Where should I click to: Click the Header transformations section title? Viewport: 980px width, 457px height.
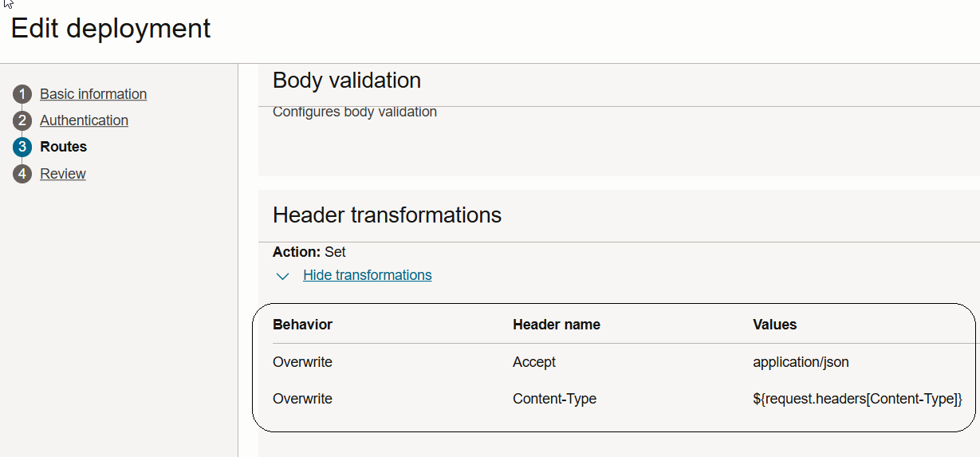(387, 215)
